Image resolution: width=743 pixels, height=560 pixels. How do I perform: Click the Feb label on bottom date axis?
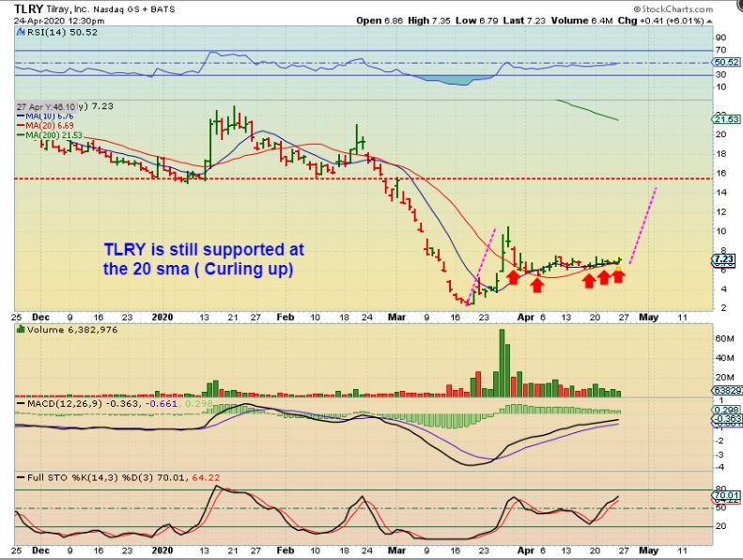point(286,551)
